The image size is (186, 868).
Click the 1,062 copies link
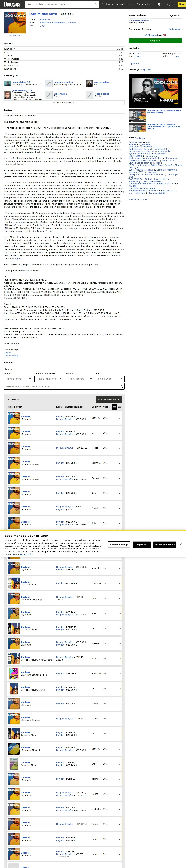[151, 35]
